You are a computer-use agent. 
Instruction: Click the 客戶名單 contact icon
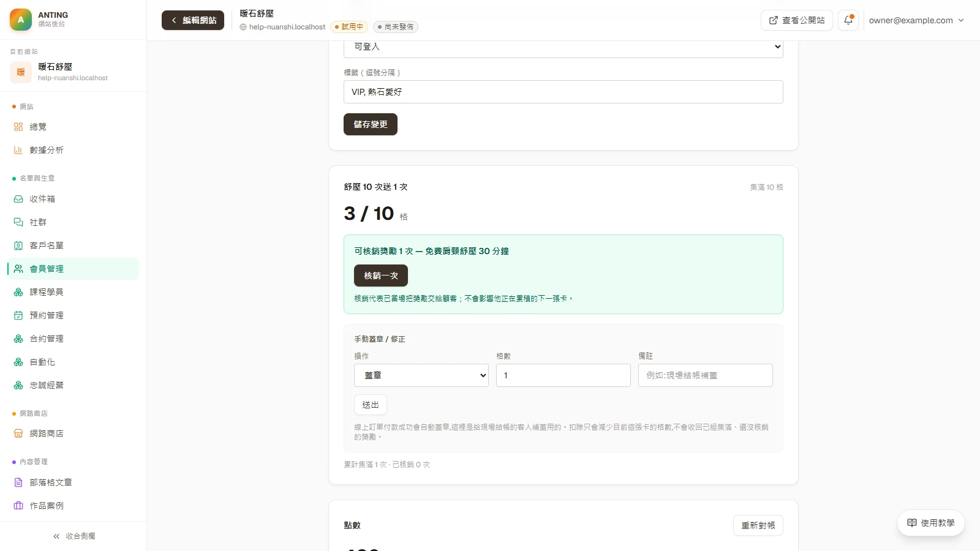coord(18,246)
